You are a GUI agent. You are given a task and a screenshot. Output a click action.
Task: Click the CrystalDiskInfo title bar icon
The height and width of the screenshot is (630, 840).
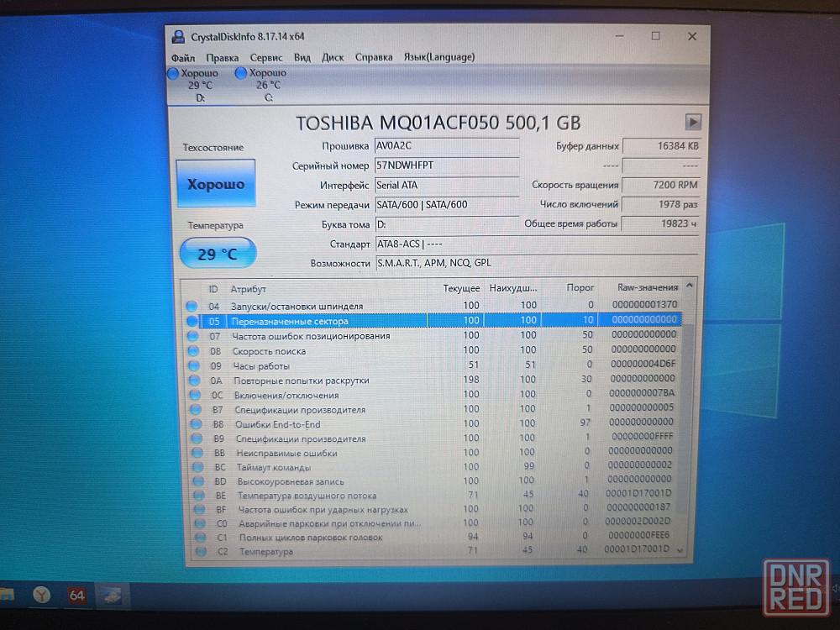click(x=179, y=36)
